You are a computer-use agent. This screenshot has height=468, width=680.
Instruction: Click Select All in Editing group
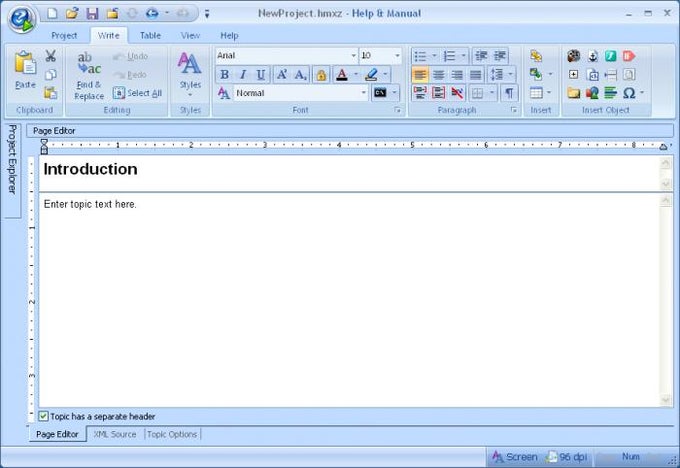137,93
